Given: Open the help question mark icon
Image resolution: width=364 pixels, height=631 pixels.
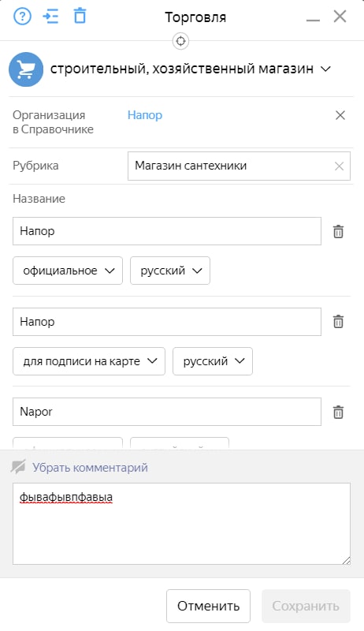Looking at the screenshot, I should coord(23,17).
